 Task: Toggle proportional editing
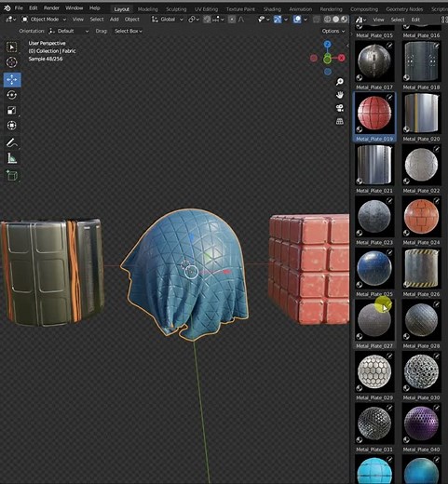232,20
